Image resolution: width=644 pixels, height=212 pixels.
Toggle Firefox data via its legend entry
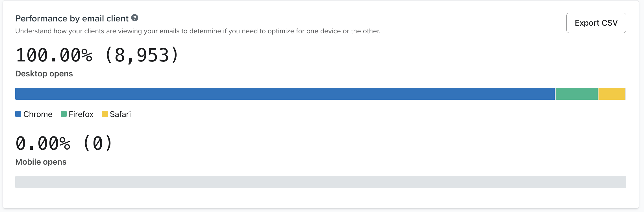tap(78, 114)
